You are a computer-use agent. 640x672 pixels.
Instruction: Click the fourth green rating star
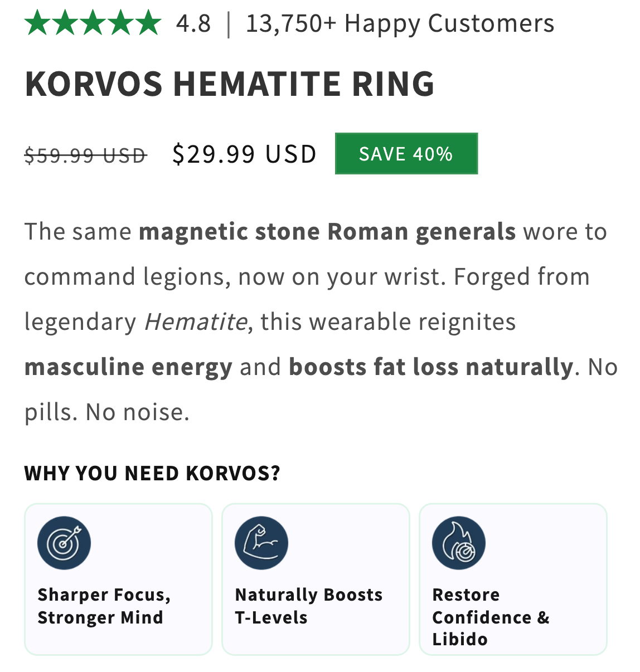coord(120,23)
